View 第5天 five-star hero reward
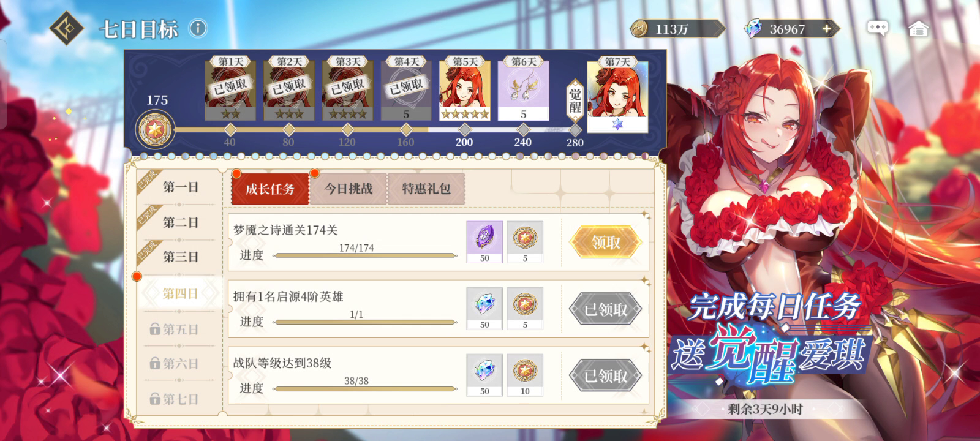The image size is (980, 441). pyautogui.click(x=464, y=90)
